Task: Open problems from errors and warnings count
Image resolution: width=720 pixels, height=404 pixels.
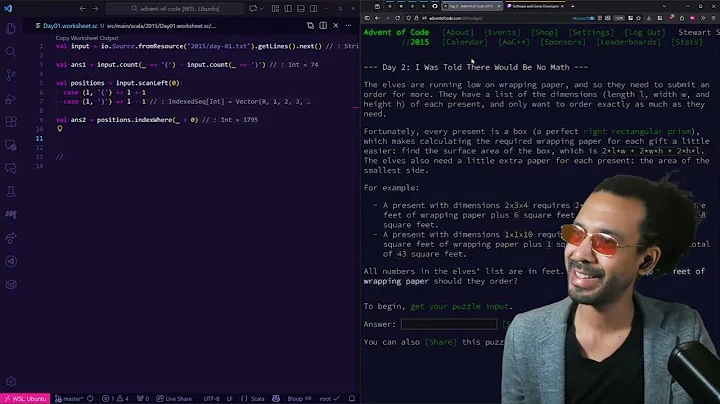Action: tap(115, 398)
